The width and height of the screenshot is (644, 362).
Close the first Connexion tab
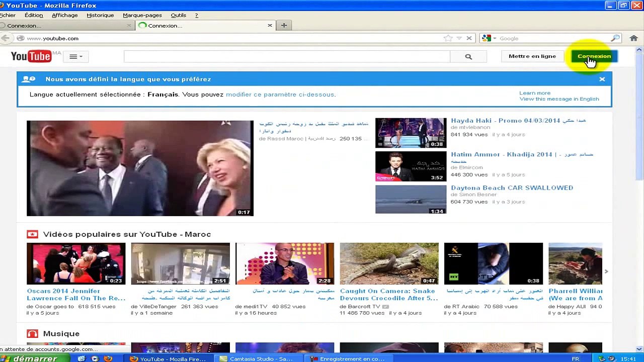point(129,25)
